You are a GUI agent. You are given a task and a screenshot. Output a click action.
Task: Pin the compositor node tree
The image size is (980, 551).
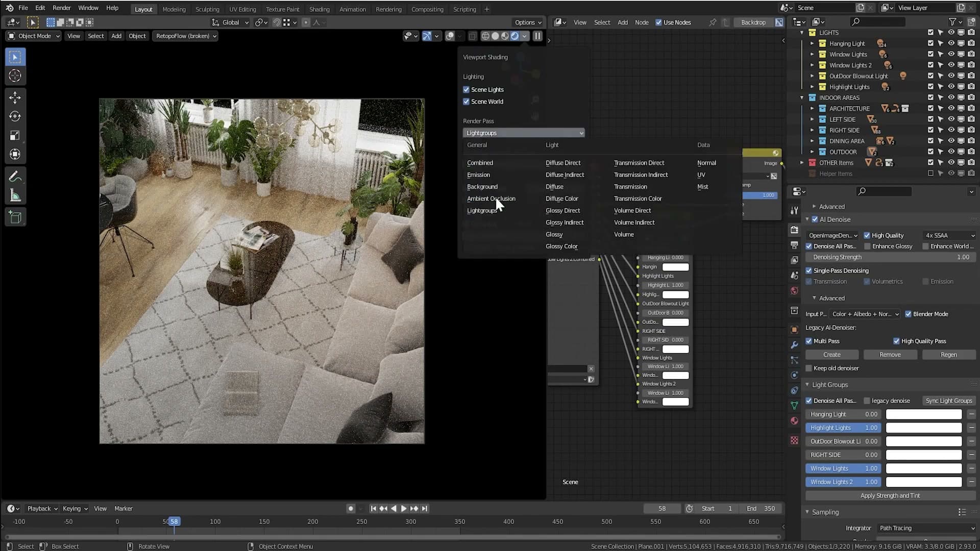[x=713, y=22]
